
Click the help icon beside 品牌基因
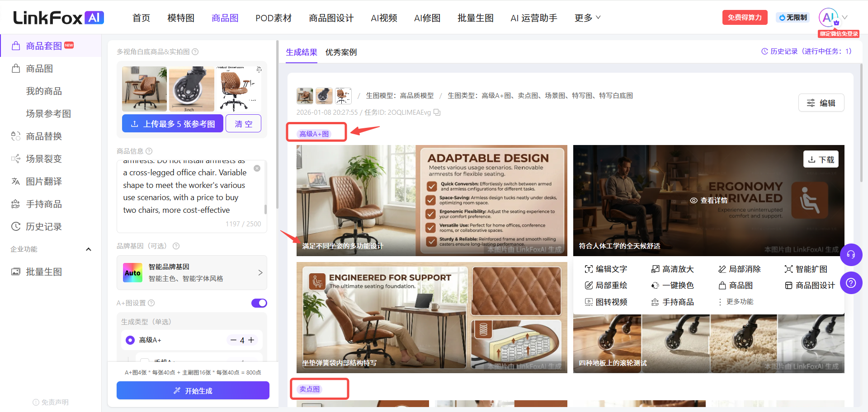click(176, 246)
